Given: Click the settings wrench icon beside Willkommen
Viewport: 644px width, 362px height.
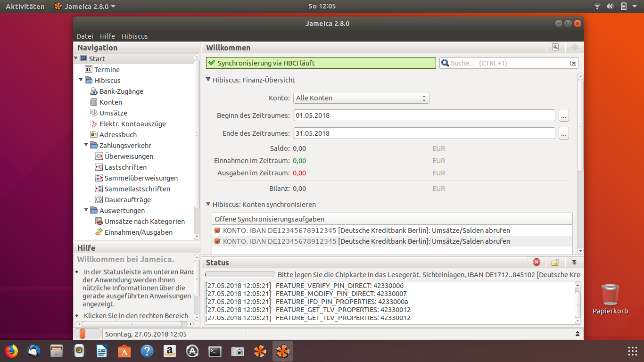Looking at the screenshot, I should [555, 47].
